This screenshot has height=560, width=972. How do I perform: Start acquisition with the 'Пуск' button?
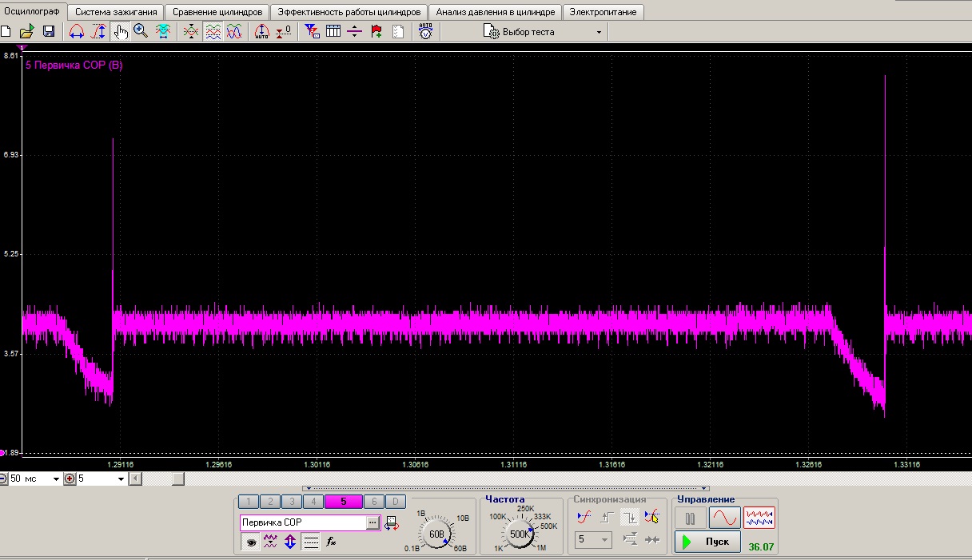click(707, 542)
